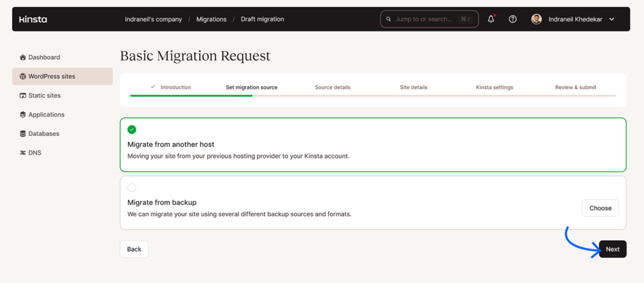Viewport: 644px width, 283px height.
Task: Choose the Migrate from backup option
Action: 601,208
